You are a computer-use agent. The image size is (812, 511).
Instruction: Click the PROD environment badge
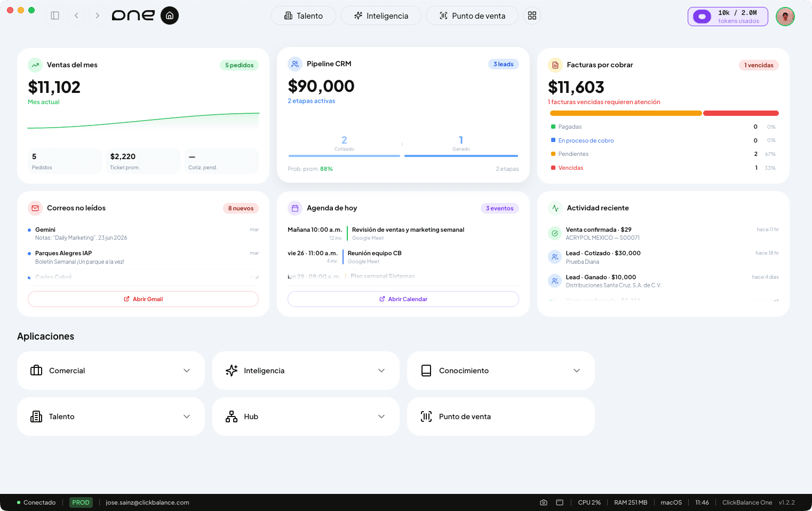click(81, 502)
